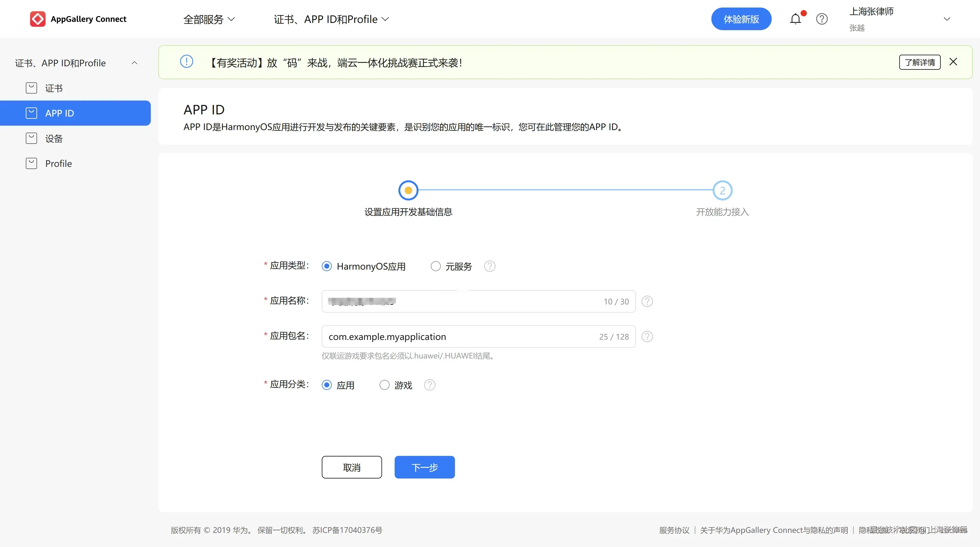980x547 pixels.
Task: Expand the 全部服务 dropdown menu
Action: (209, 19)
